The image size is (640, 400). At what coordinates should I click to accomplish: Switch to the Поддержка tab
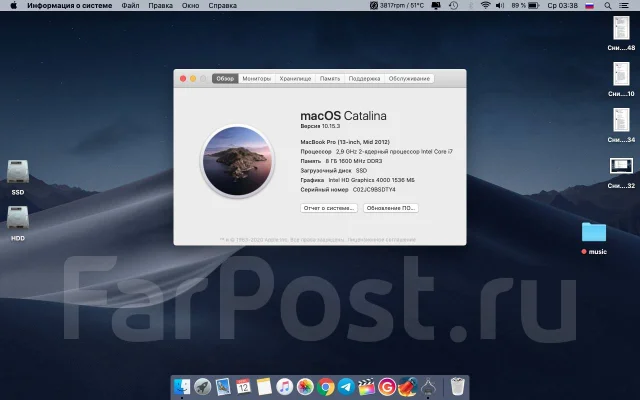(x=364, y=78)
